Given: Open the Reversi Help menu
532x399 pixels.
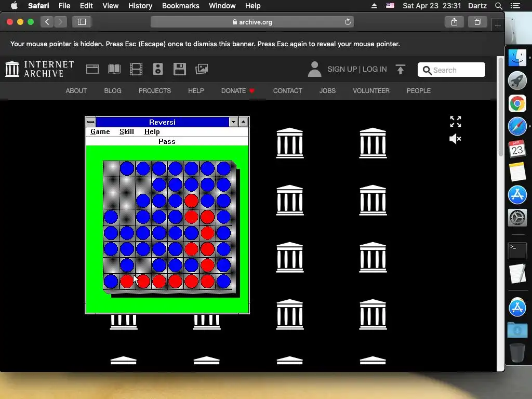Looking at the screenshot, I should coord(152,131).
